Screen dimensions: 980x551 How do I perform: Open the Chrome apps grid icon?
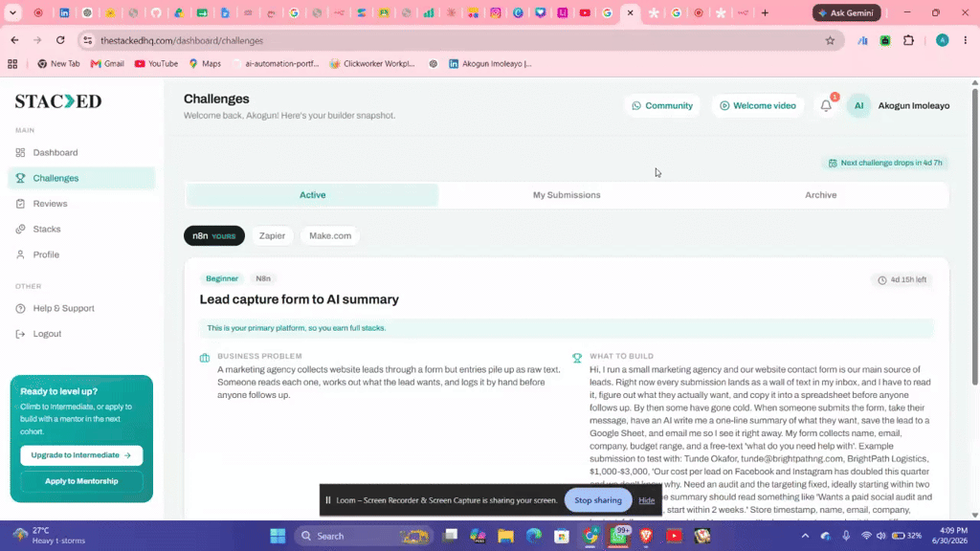click(x=12, y=64)
